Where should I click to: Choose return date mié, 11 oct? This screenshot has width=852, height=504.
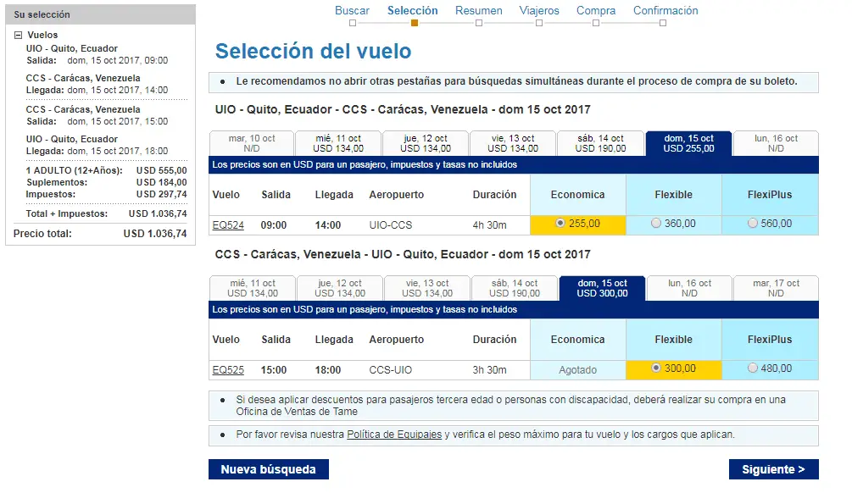(252, 288)
